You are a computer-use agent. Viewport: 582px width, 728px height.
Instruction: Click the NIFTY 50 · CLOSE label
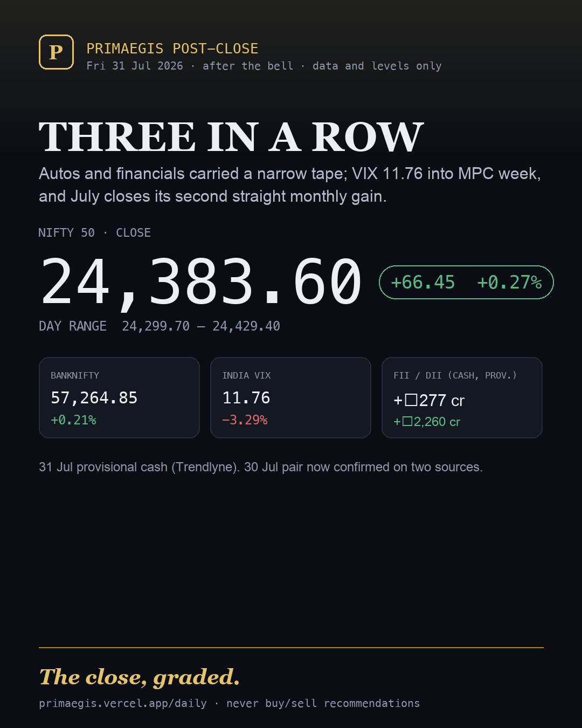point(94,232)
